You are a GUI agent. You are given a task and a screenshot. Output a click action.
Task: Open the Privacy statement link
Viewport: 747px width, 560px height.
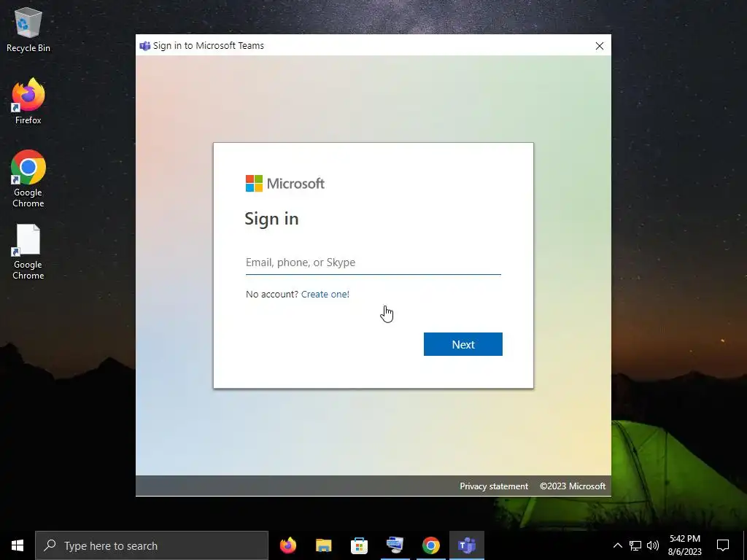coord(494,486)
